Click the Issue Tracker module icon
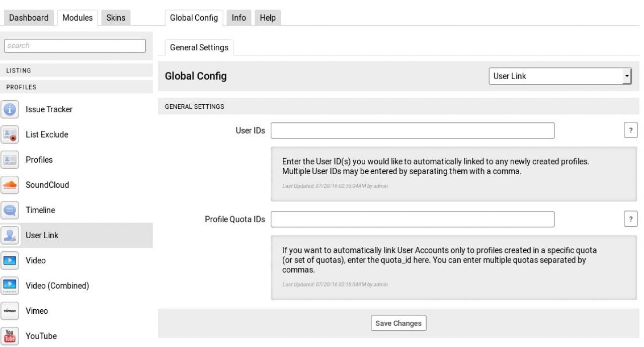 (9, 109)
